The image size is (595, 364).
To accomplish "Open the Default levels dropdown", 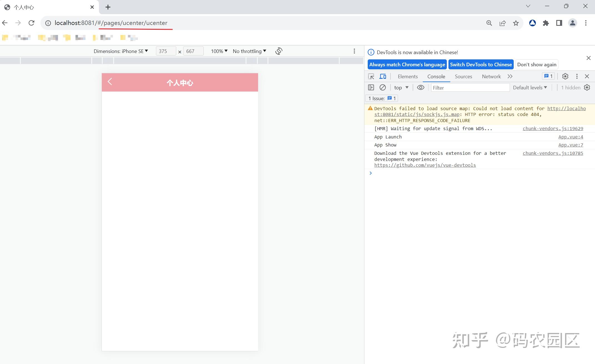I will (530, 87).
